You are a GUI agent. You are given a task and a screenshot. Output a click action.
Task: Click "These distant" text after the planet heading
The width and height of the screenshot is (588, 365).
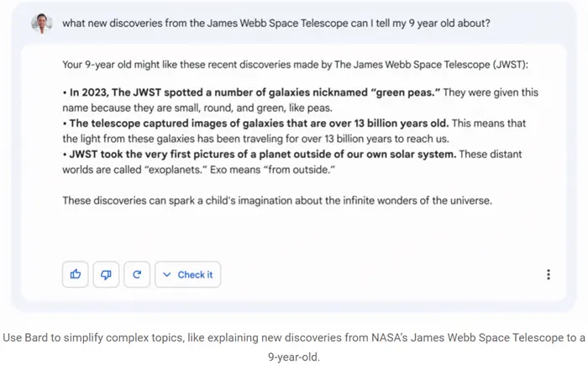point(491,154)
